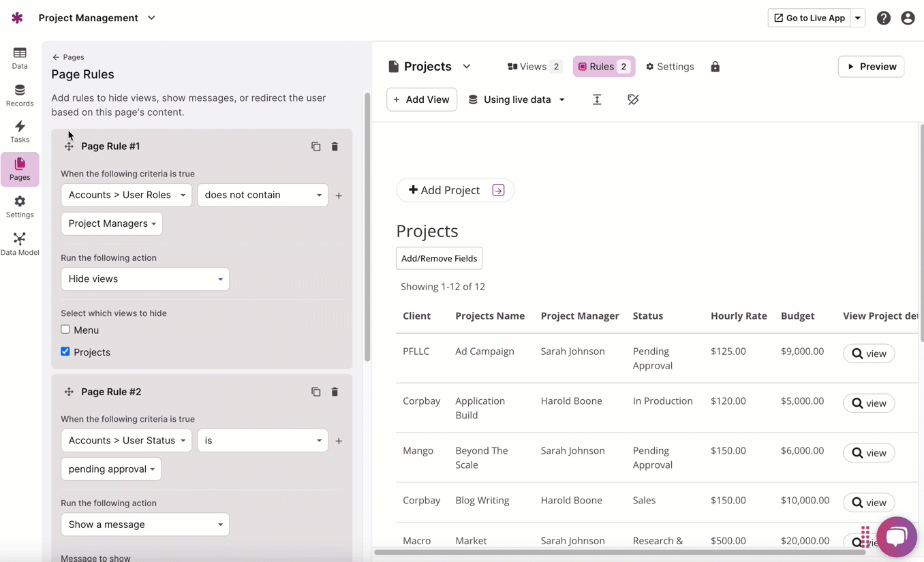This screenshot has height=562, width=924.
Task: Click the horizontal scrollbar under the table
Action: pyautogui.click(x=619, y=552)
